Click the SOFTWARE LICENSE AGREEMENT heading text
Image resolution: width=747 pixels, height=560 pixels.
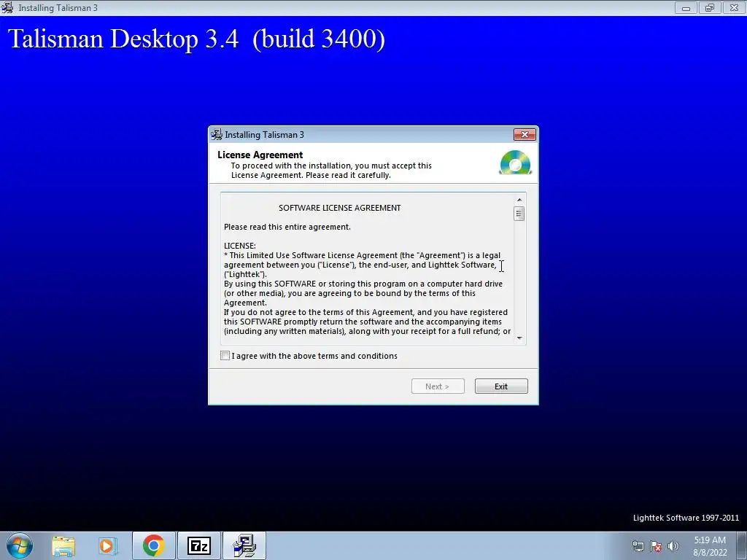[340, 208]
